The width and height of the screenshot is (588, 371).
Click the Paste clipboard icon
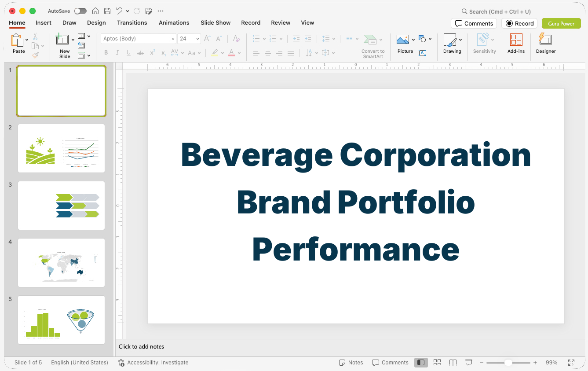click(x=18, y=40)
